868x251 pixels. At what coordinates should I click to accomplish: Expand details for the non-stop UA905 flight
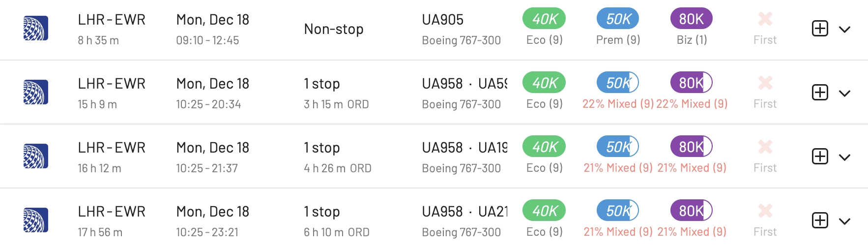844,30
